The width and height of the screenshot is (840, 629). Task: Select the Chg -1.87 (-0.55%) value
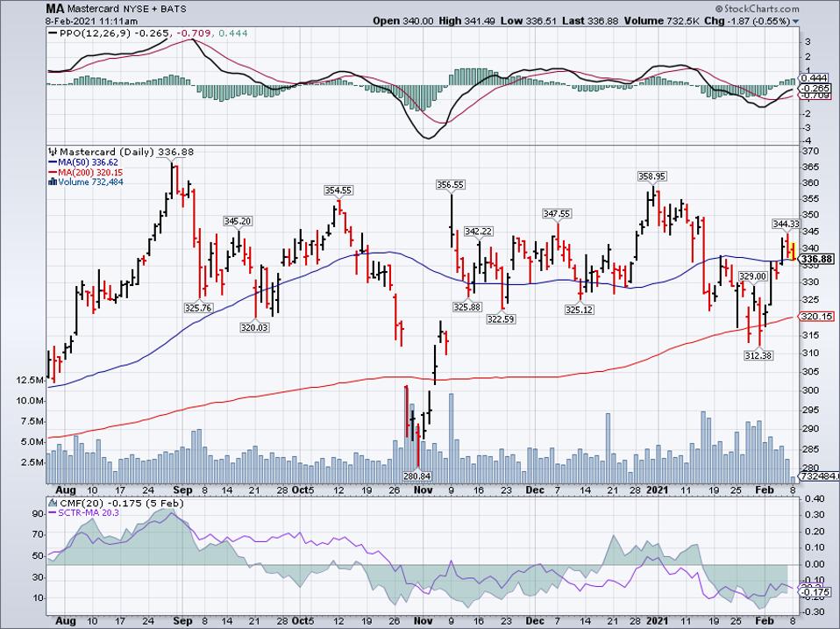[747, 21]
